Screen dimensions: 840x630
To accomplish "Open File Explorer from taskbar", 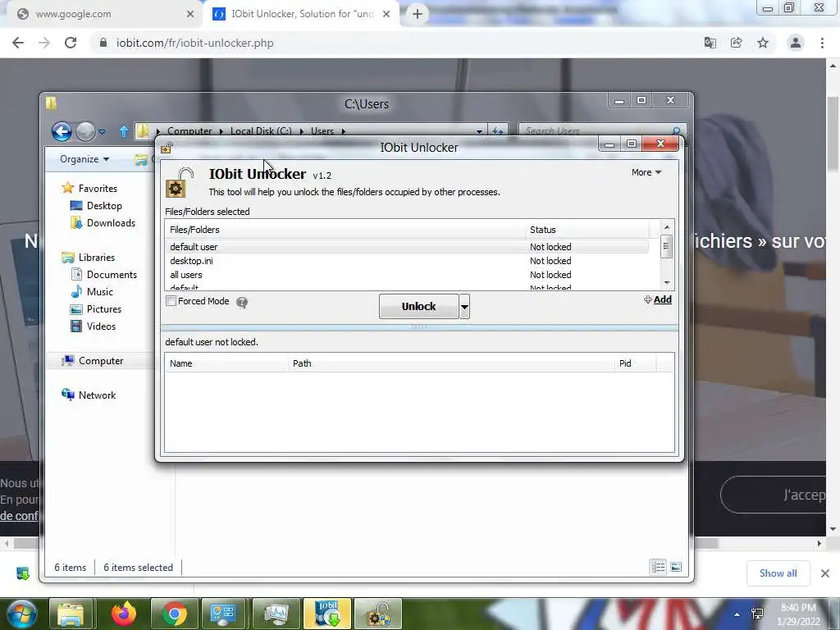I will 71,614.
